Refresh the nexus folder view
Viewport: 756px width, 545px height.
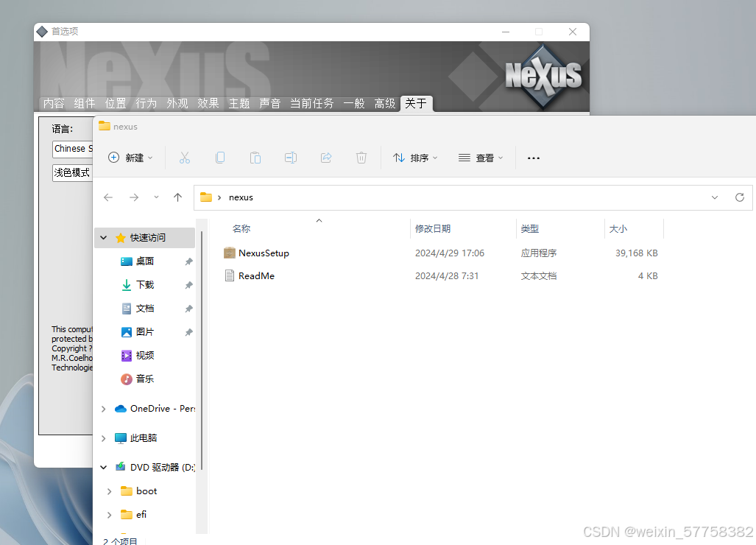tap(740, 197)
